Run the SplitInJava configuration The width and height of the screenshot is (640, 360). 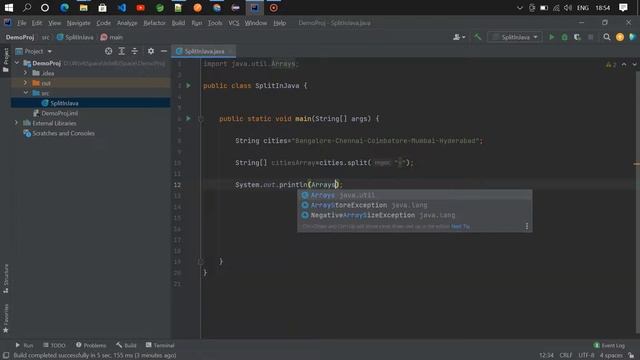click(x=551, y=37)
